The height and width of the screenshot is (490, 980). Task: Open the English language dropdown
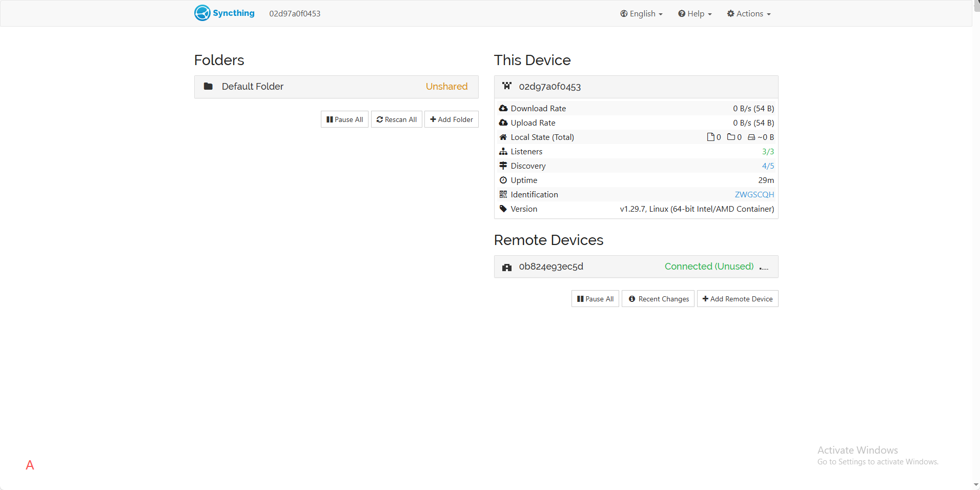click(641, 14)
